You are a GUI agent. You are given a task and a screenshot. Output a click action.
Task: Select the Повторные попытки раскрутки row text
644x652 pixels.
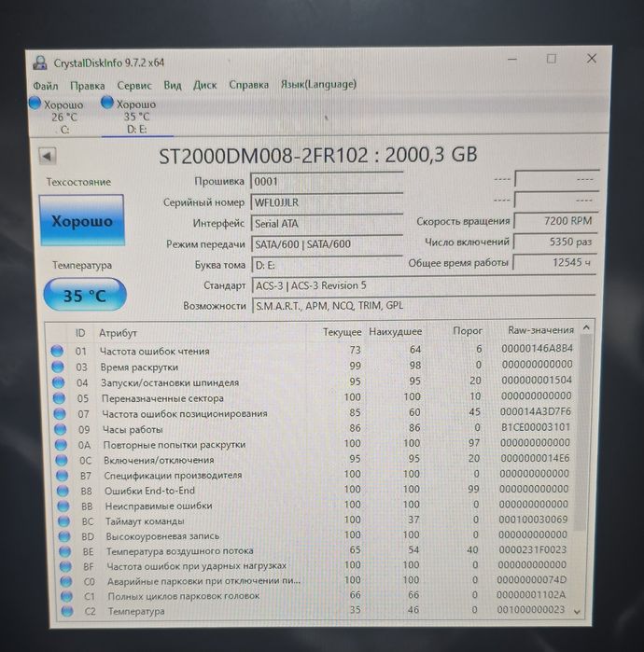[x=175, y=445]
